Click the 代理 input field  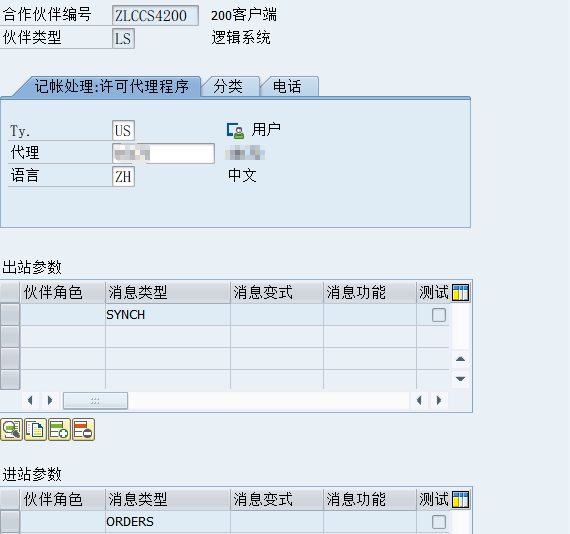click(163, 153)
